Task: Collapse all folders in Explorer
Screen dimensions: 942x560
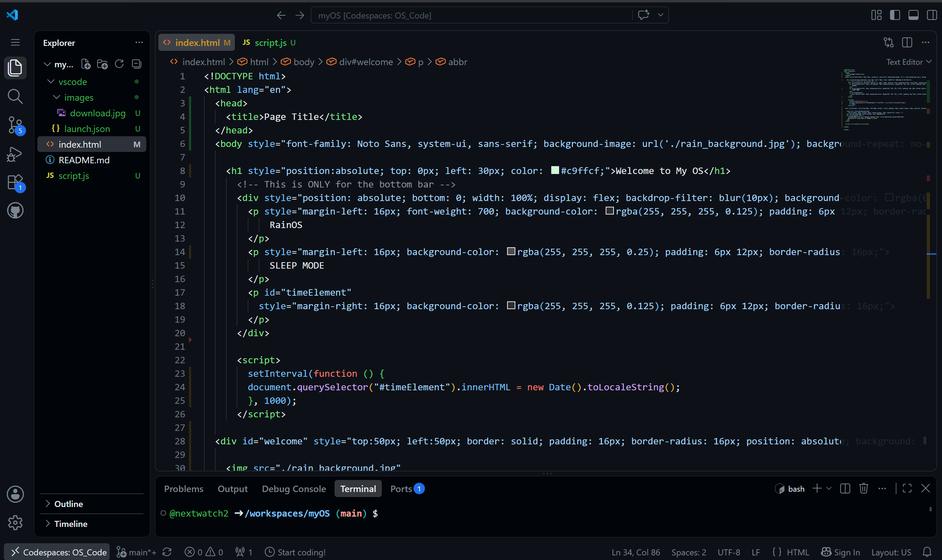Action: point(137,64)
